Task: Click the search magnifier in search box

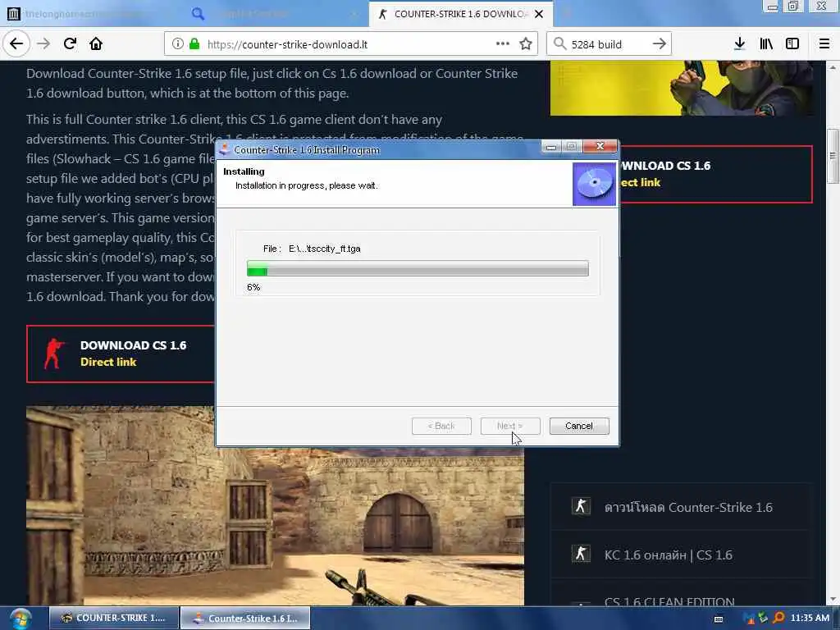Action: coord(559,44)
